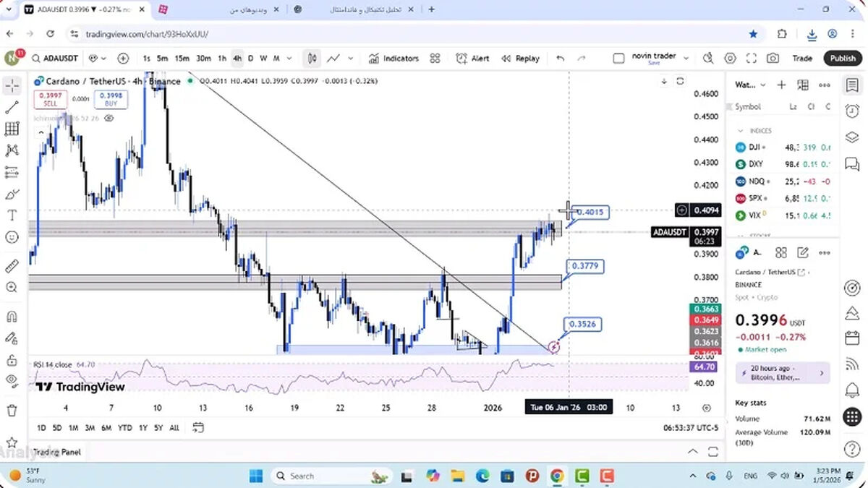Toggle Ichimoku indicator visibility eye

click(109, 117)
